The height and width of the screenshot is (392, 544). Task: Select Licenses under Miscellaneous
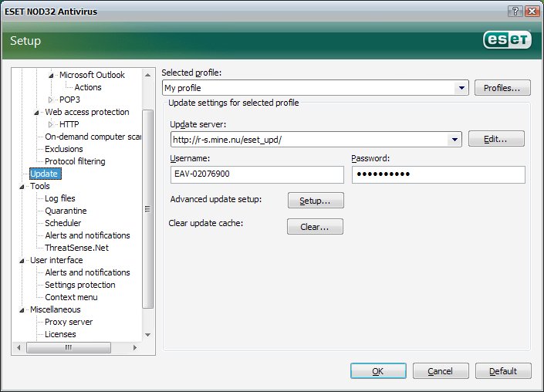[x=60, y=334]
